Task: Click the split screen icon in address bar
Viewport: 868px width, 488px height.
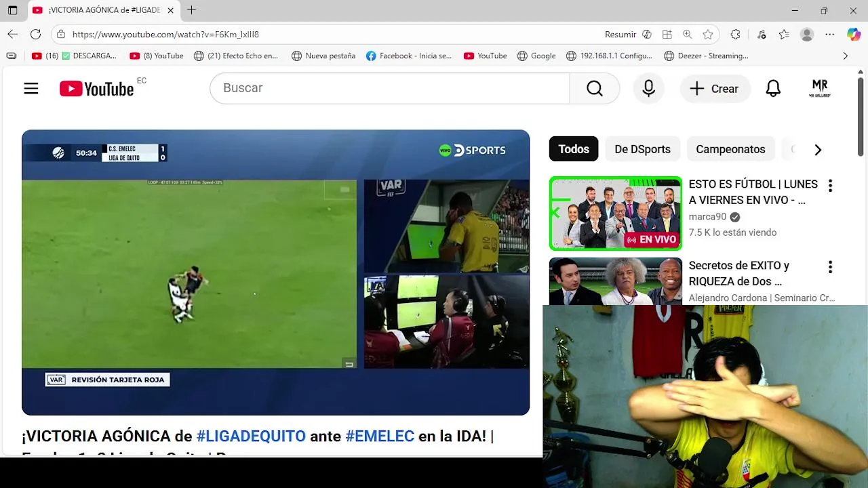Action: [x=667, y=34]
